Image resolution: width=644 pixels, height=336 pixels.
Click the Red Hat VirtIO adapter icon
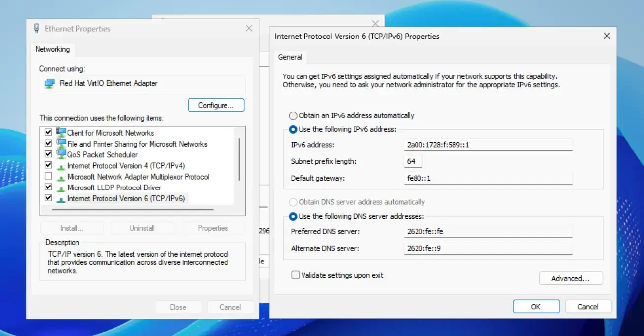pos(49,84)
